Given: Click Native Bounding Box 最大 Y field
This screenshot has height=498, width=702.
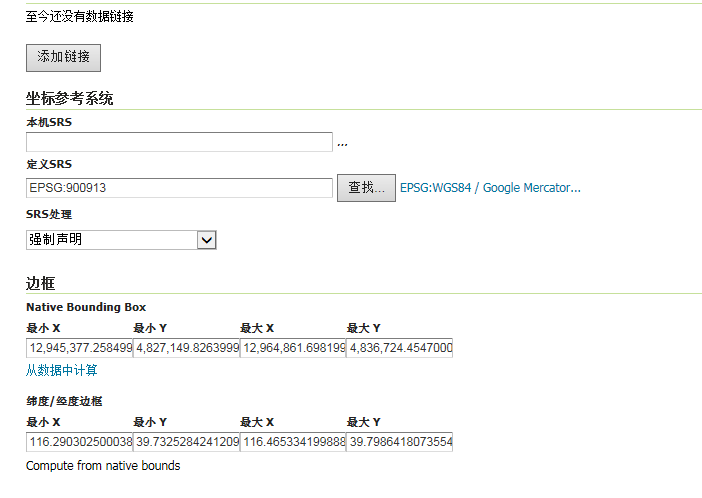Looking at the screenshot, I should (400, 348).
